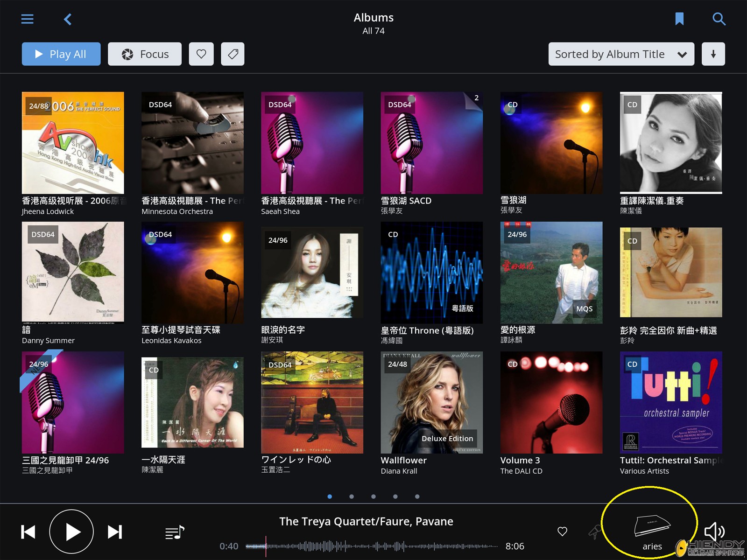Click the Volume 3 album title

click(x=520, y=460)
